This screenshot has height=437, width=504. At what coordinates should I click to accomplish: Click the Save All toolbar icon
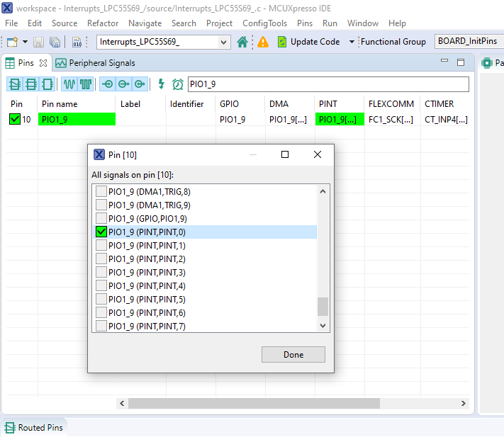click(55, 42)
